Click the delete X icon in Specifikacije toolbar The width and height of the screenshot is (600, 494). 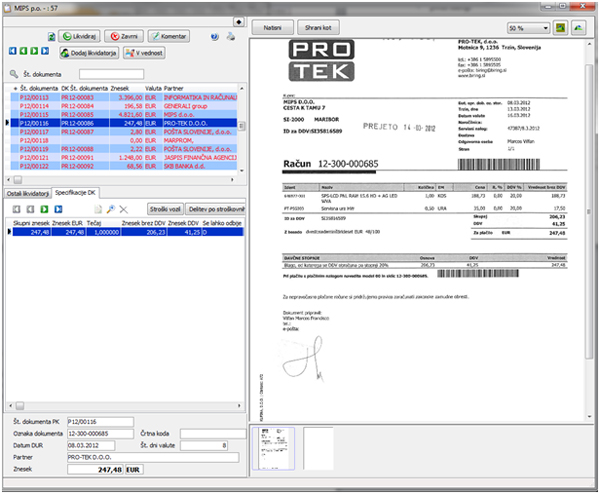click(x=123, y=209)
